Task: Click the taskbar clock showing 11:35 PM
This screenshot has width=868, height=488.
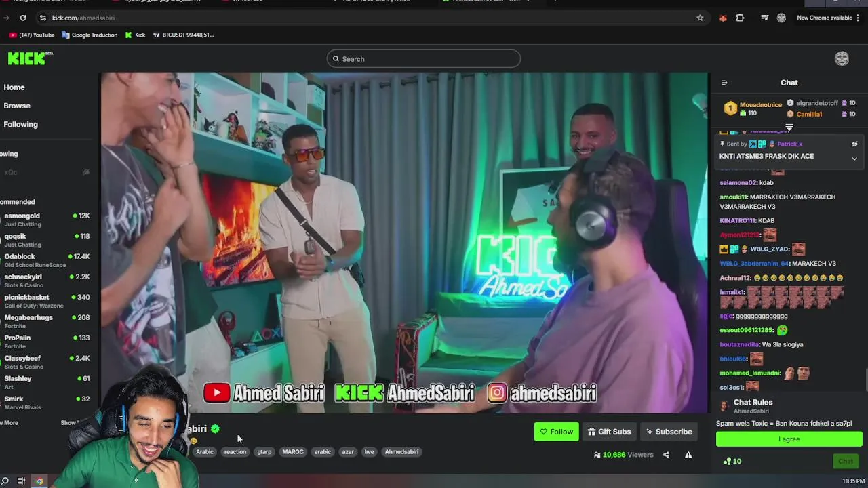Action: point(854,481)
